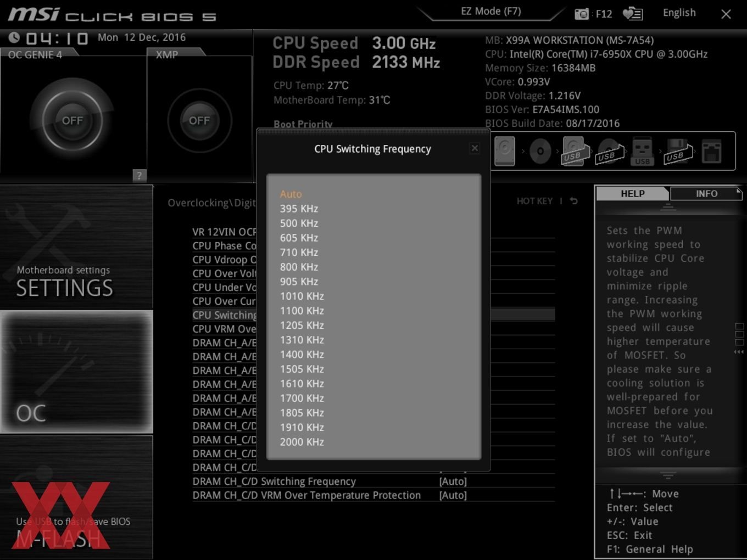
Task: Open the English language selector
Action: click(679, 13)
